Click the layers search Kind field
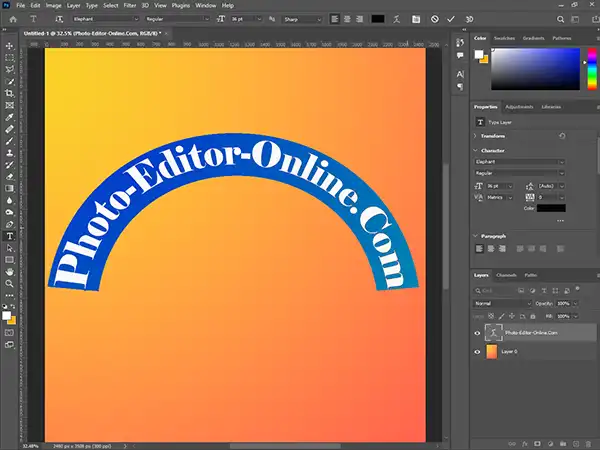600x450 pixels. [x=494, y=291]
